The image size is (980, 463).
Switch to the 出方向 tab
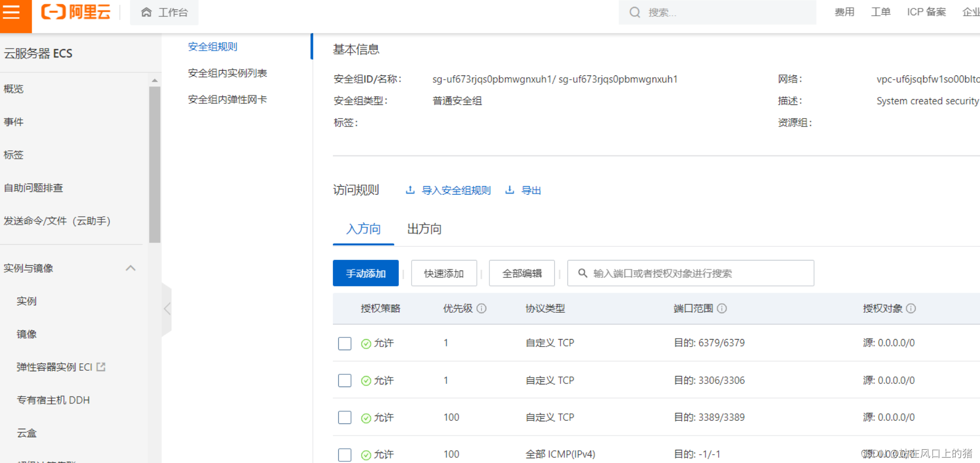(424, 229)
